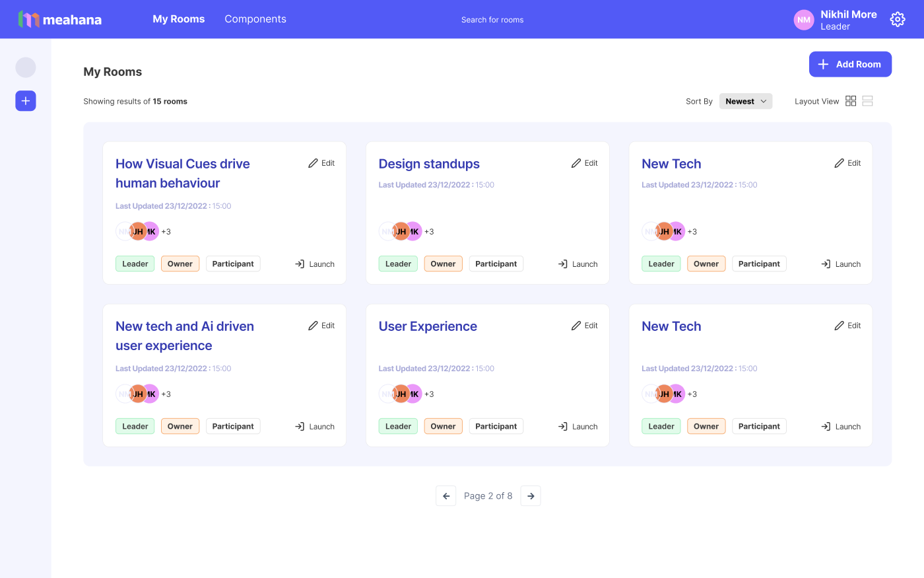Click Leader tag on User Experience card
Screen dimensions: 924x578
pos(398,426)
